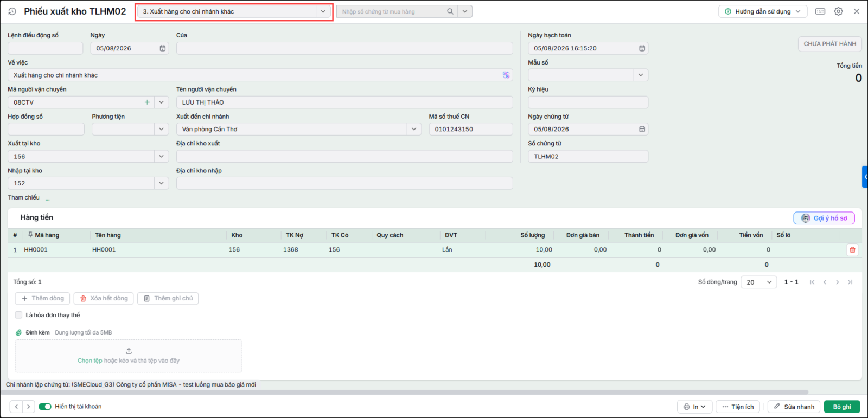The height and width of the screenshot is (418, 868).
Task: Click the Hợp đồng số input field
Action: (46, 129)
